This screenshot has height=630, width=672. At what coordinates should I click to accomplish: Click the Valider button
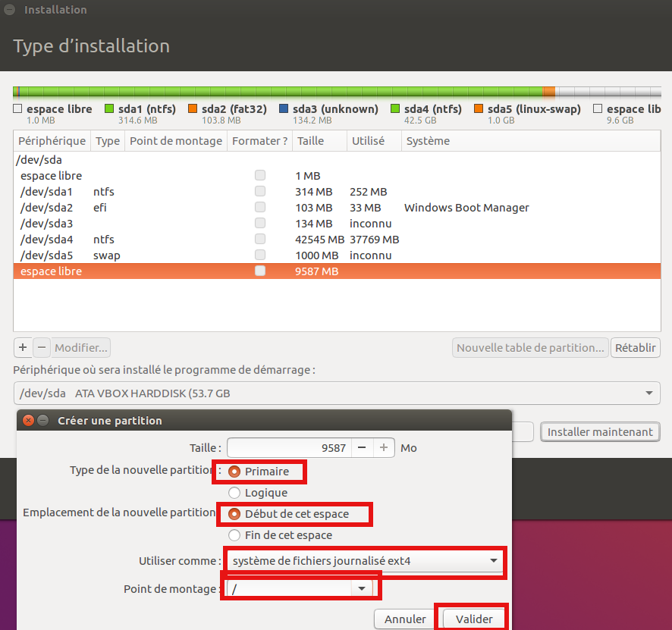pyautogui.click(x=474, y=619)
